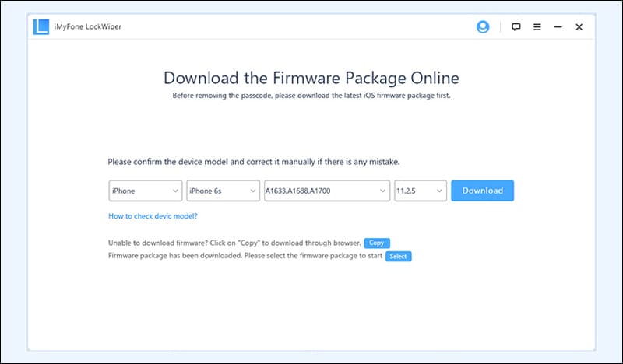Click the Firmware package has been downloaded text

click(x=245, y=256)
